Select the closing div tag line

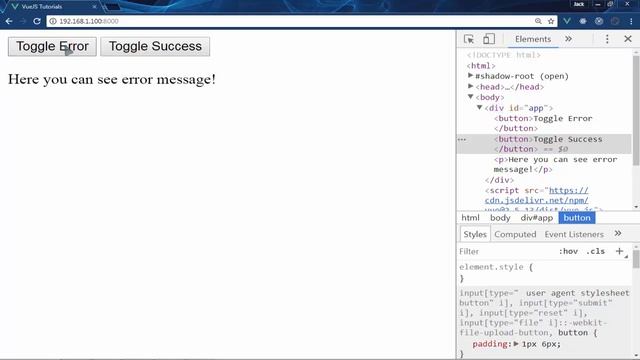(x=499, y=180)
